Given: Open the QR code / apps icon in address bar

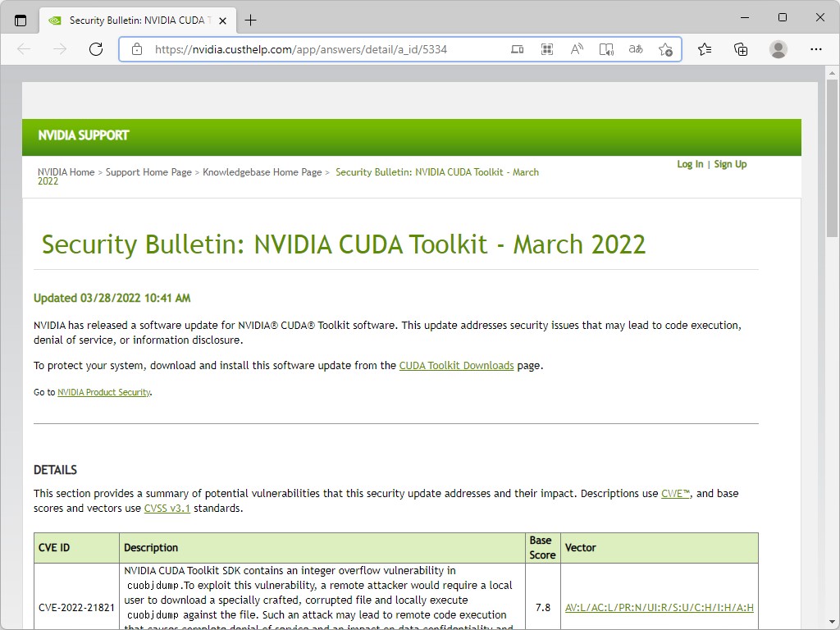Looking at the screenshot, I should [x=547, y=49].
